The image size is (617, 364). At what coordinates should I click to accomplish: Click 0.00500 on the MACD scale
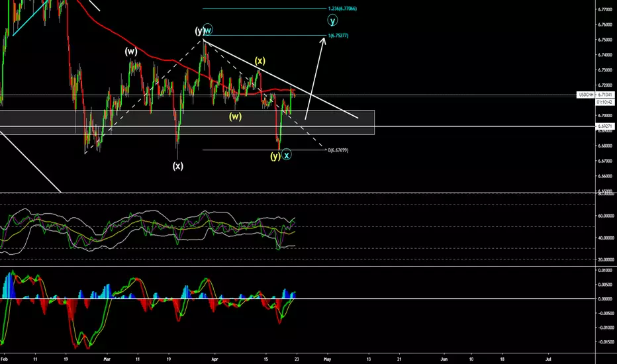[605, 285]
